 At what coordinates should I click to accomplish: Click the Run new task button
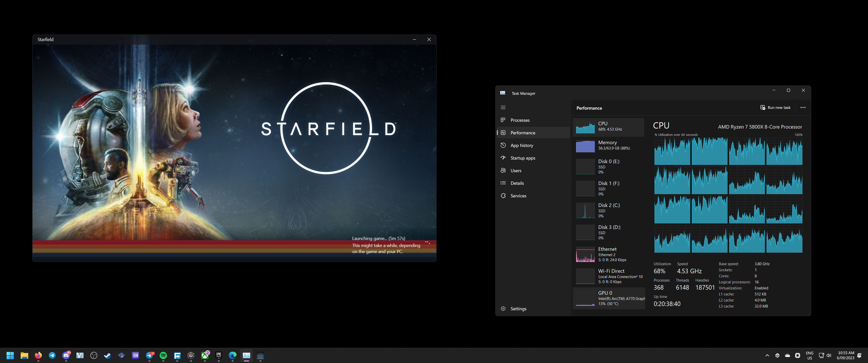coord(775,108)
